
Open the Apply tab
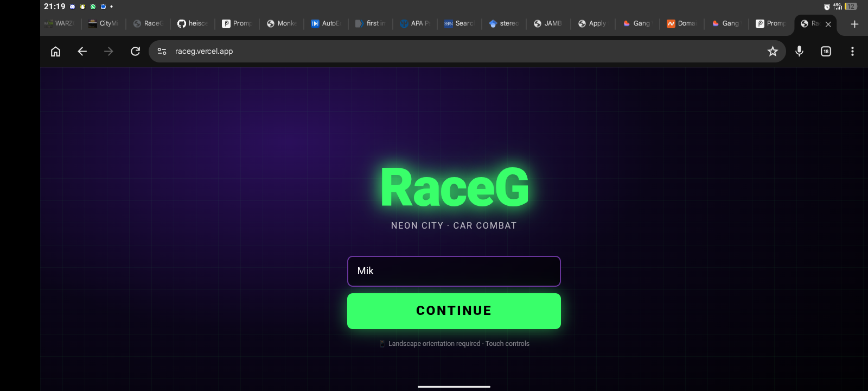click(593, 23)
